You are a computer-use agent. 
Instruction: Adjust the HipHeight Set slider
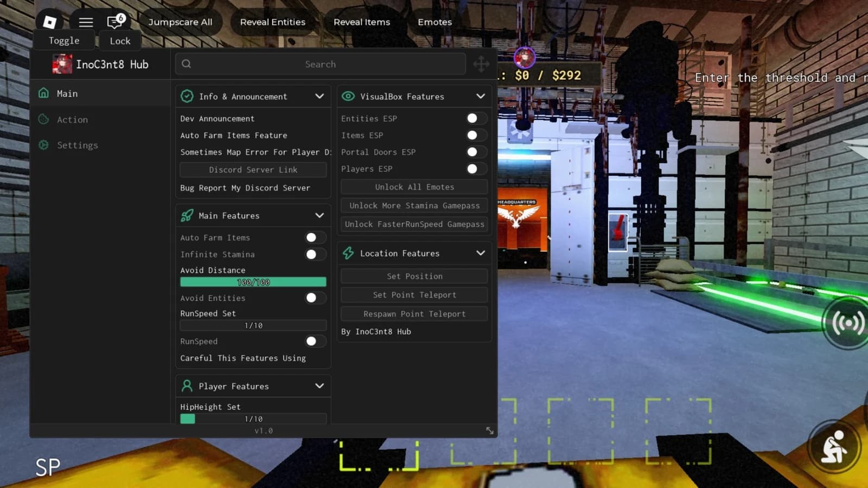point(253,419)
